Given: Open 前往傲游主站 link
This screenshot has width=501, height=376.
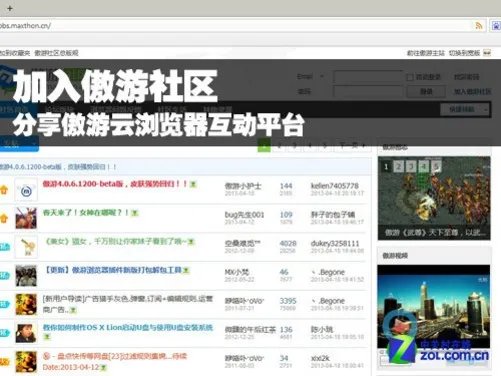Looking at the screenshot, I should pos(426,53).
